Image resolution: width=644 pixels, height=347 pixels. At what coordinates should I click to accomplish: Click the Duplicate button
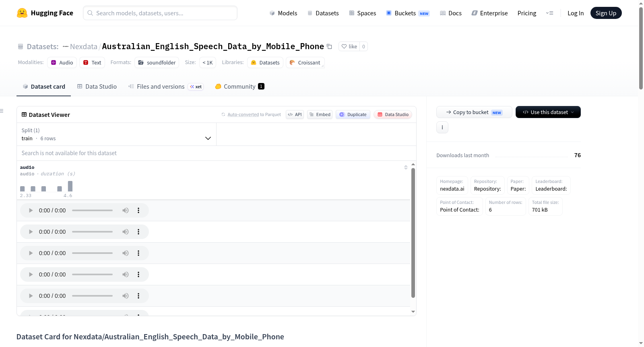[x=353, y=114]
